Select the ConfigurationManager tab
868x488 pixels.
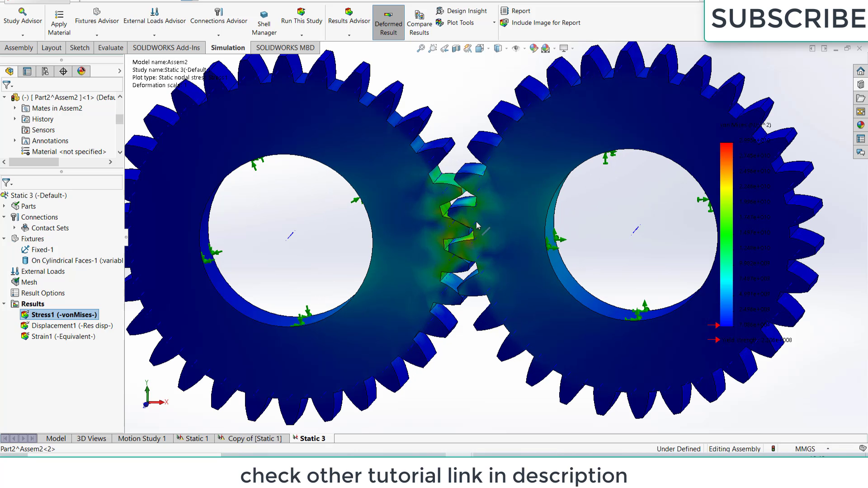(45, 71)
